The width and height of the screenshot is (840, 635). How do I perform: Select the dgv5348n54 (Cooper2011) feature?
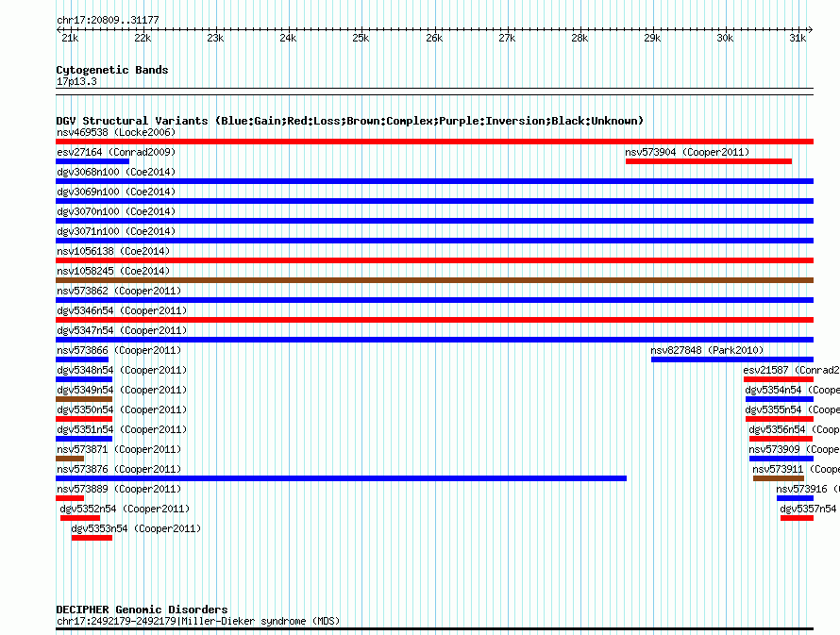84,379
